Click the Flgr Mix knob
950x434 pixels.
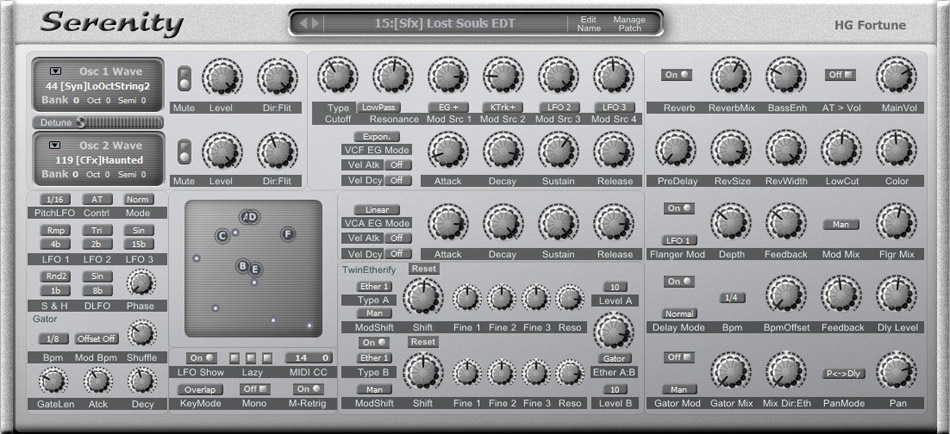(x=897, y=223)
